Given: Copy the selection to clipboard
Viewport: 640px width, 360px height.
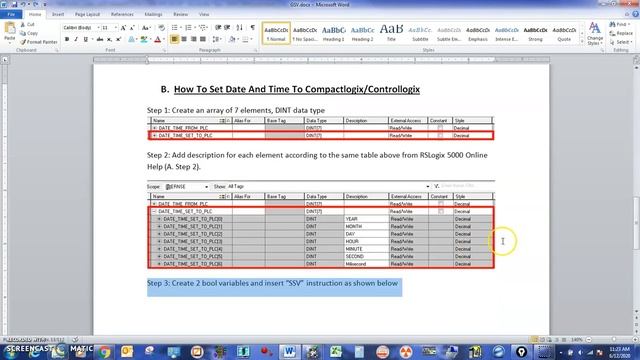Looking at the screenshot, I should pos(29,33).
